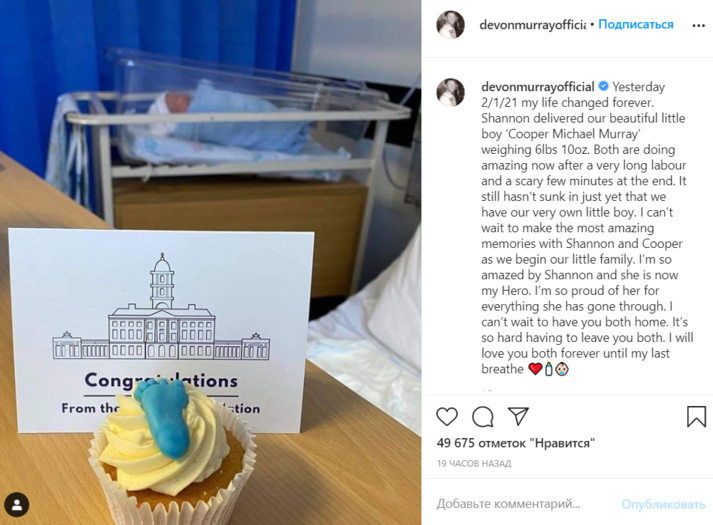Submit comment with Опубликовать button
This screenshot has height=525, width=713.
point(663,504)
